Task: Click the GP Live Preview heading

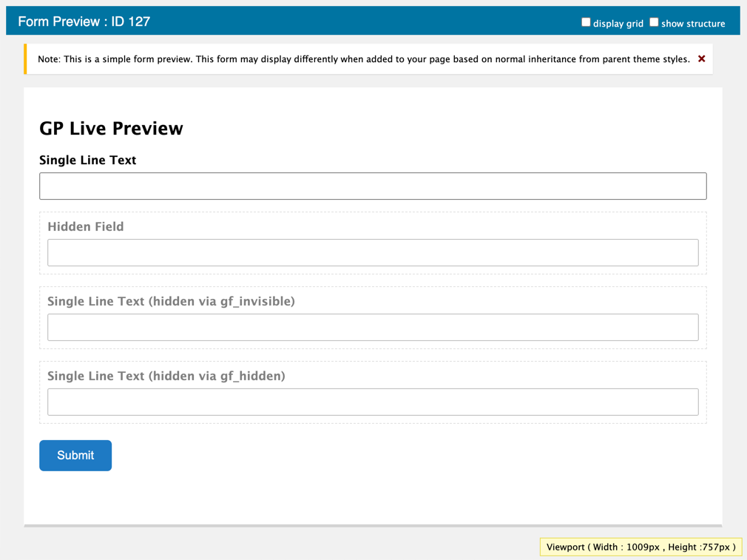Action: (111, 128)
